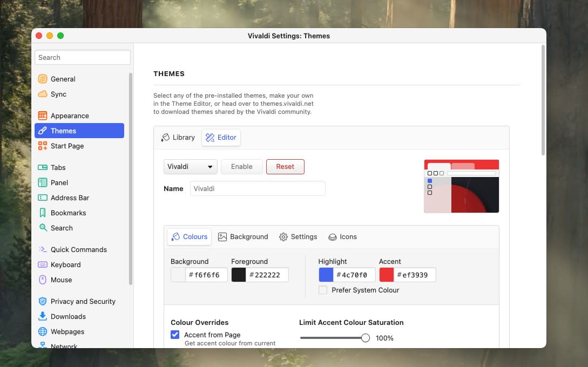Click the sidebar vertical scrollbar

[131, 179]
